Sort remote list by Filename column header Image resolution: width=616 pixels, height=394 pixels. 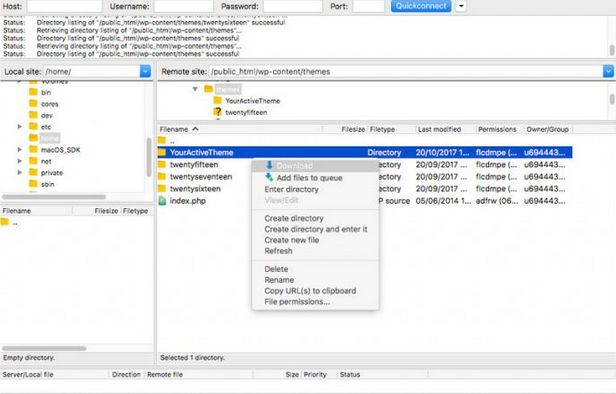(240, 129)
